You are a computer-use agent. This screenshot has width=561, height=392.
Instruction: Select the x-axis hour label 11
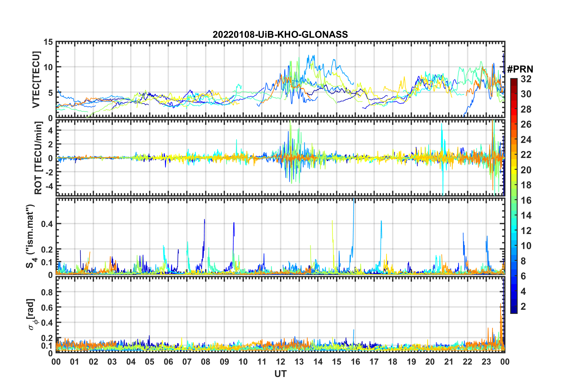pyautogui.click(x=262, y=362)
